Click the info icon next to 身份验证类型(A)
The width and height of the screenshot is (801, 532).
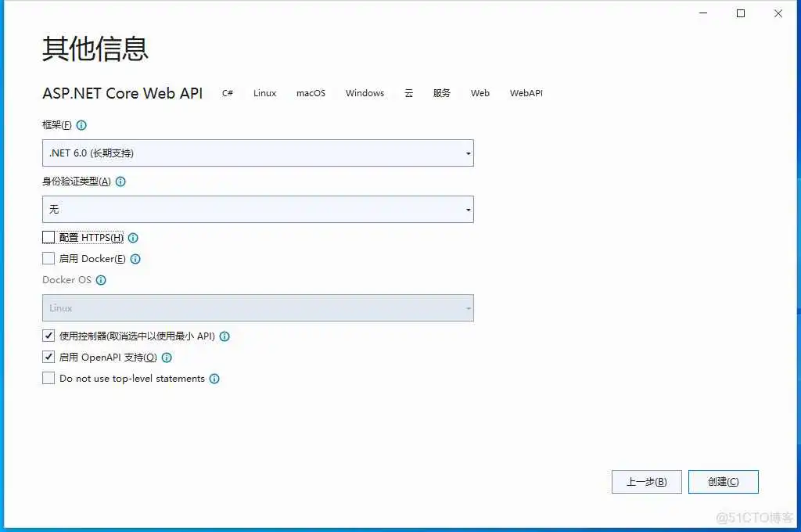pos(120,182)
